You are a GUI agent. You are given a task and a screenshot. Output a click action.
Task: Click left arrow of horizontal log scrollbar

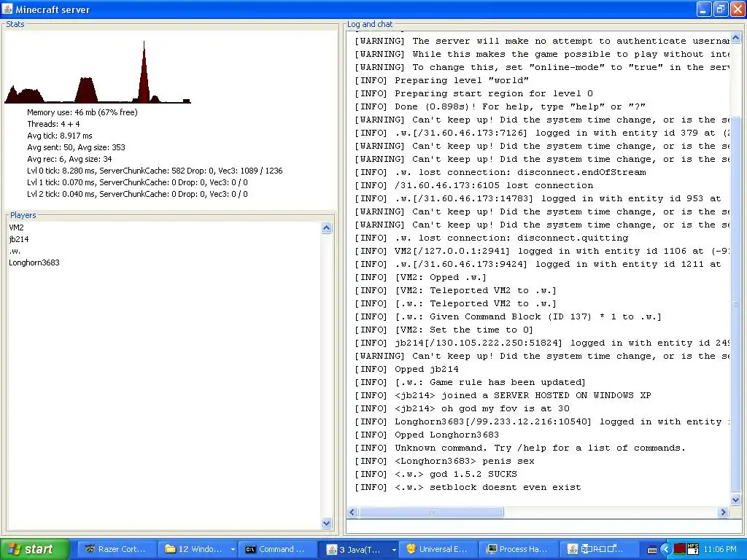pos(352,513)
